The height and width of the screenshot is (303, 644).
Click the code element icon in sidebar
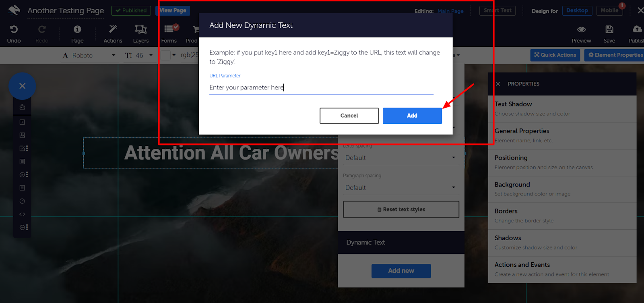point(22,214)
